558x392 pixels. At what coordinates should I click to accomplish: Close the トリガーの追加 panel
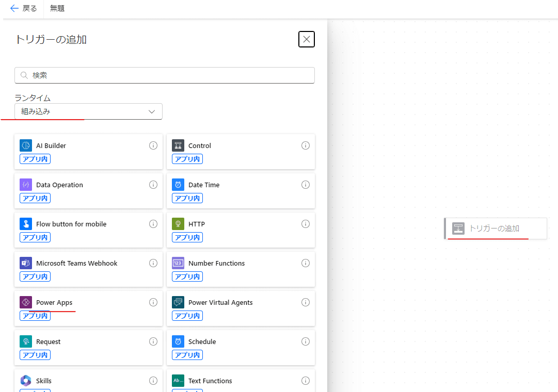pos(307,39)
